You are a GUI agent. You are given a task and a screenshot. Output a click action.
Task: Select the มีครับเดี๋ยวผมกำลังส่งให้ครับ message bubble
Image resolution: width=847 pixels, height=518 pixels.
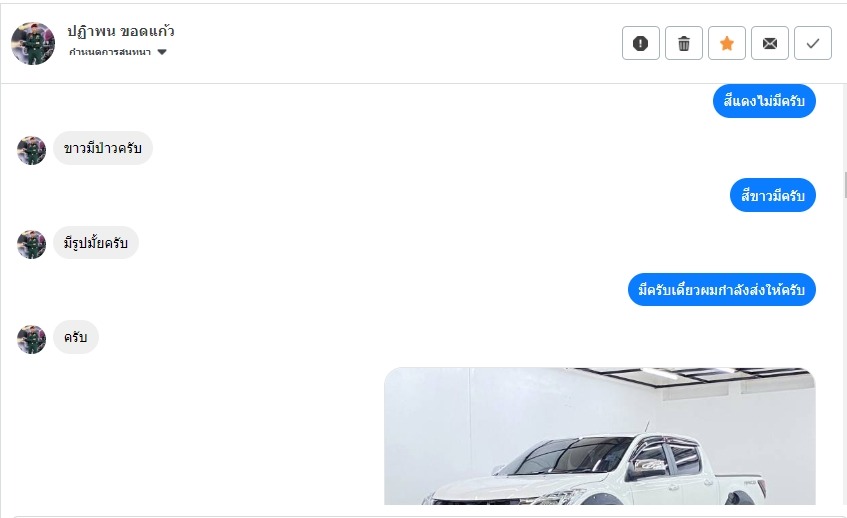722,290
